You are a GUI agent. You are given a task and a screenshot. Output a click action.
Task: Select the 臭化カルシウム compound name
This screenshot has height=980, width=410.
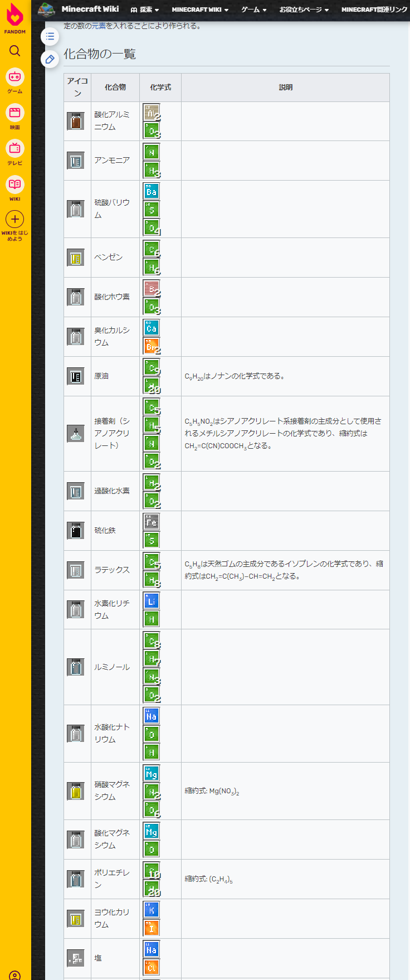[112, 336]
